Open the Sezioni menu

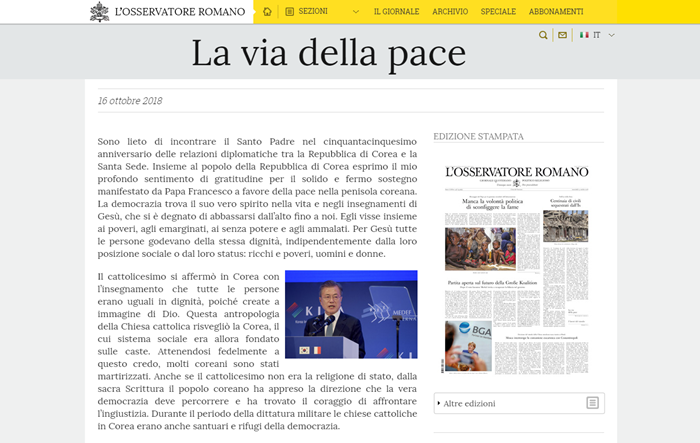pyautogui.click(x=313, y=11)
